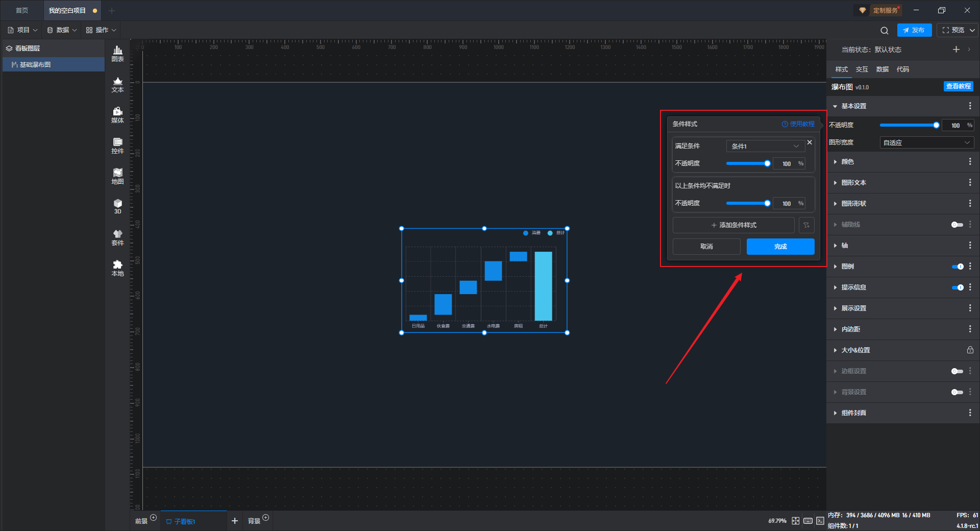The image size is (980, 531).
Task: Click the search magnifier icon
Action: coord(885,30)
